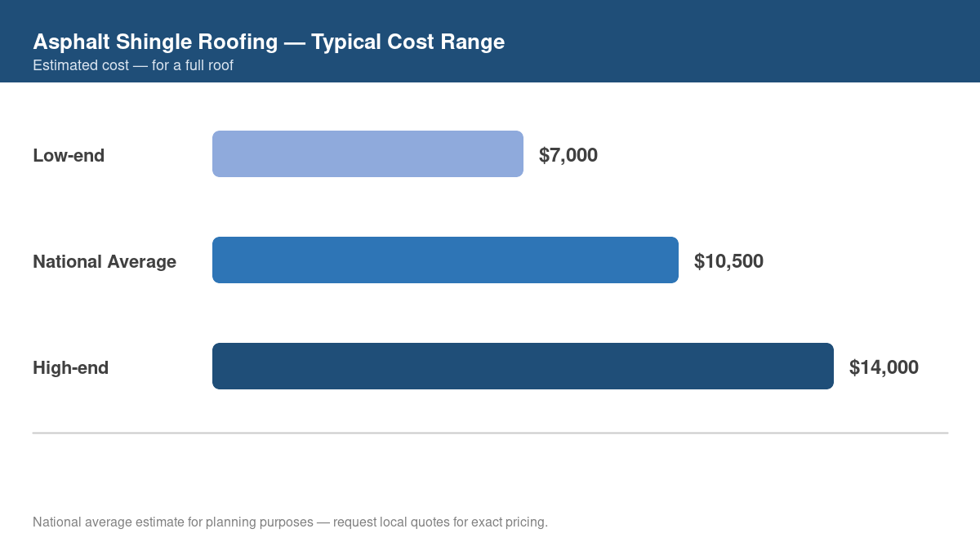Click the dark blue High-end bar

pos(523,366)
